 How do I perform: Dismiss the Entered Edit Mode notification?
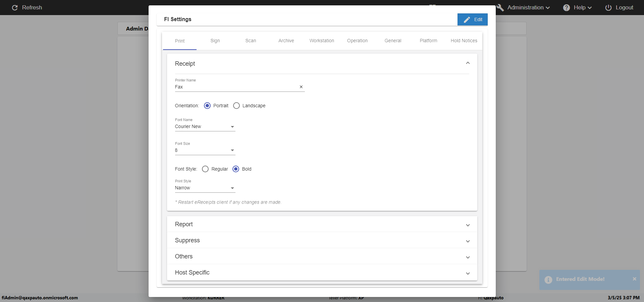pos(634,279)
